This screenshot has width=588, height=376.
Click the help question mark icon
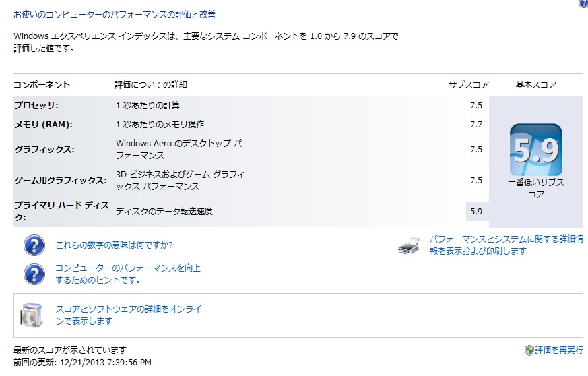pyautogui.click(x=583, y=4)
